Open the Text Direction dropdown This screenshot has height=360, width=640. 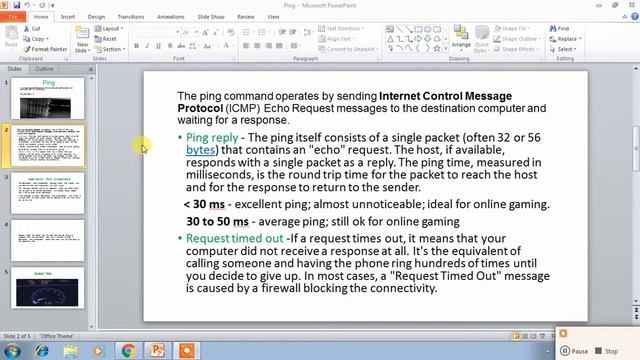(x=341, y=29)
